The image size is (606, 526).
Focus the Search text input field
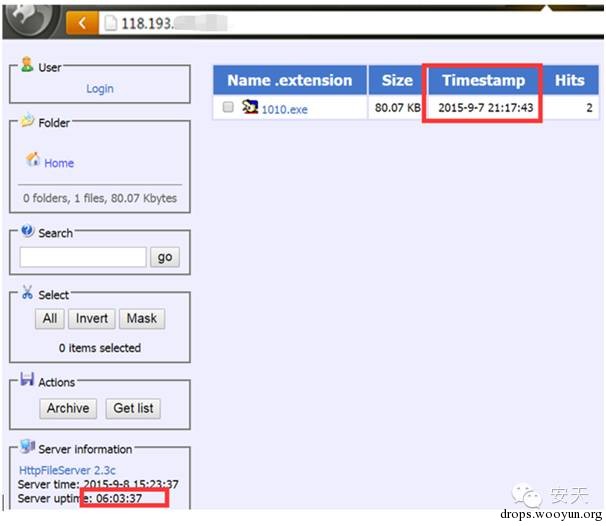click(83, 257)
